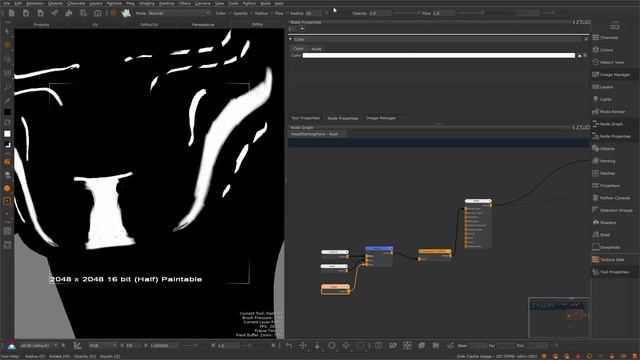The width and height of the screenshot is (640, 360).
Task: Click the circle icon in bottom toolbar
Action: (332, 346)
